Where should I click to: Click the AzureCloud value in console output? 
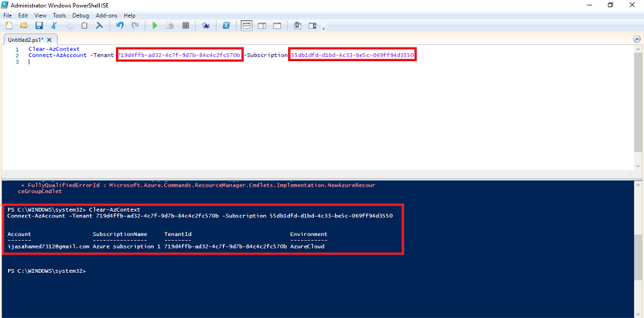pos(307,246)
